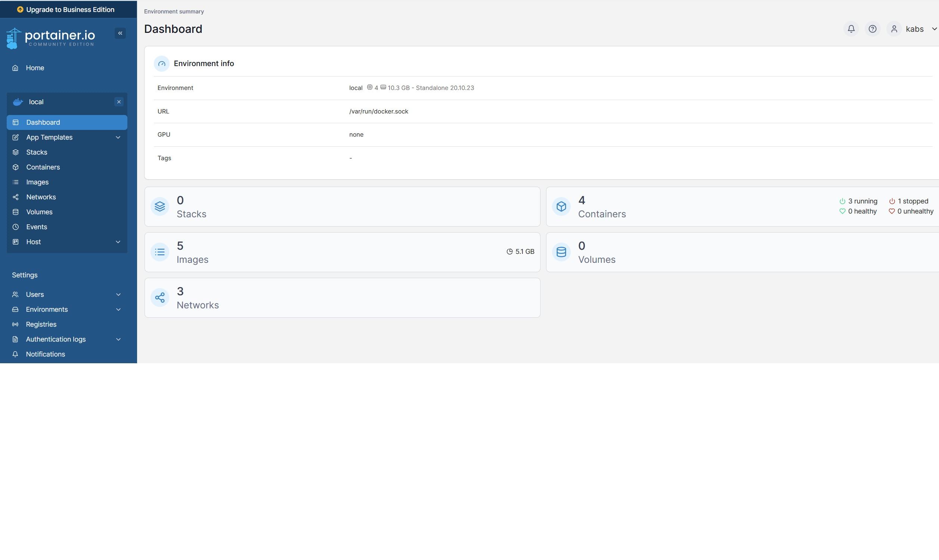Viewport: 939px width, 560px height.
Task: Expand the App Templates submenu chevron
Action: point(118,137)
